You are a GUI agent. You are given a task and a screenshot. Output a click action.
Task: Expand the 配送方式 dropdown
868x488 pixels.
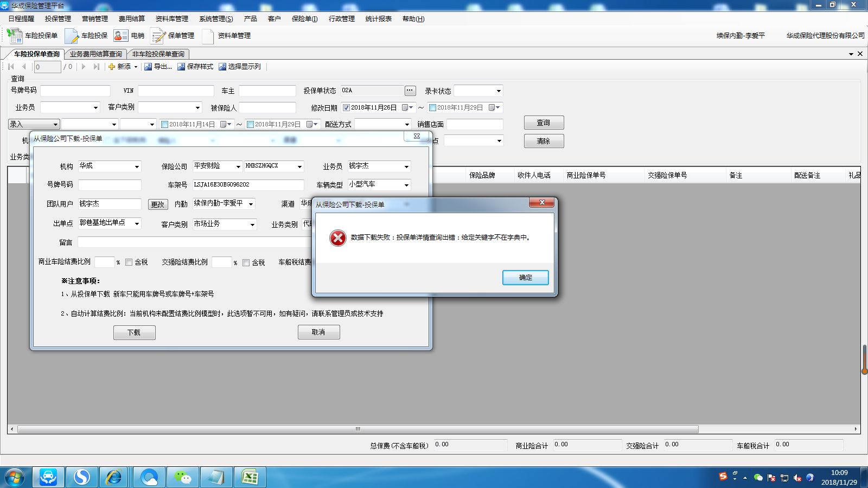[407, 124]
